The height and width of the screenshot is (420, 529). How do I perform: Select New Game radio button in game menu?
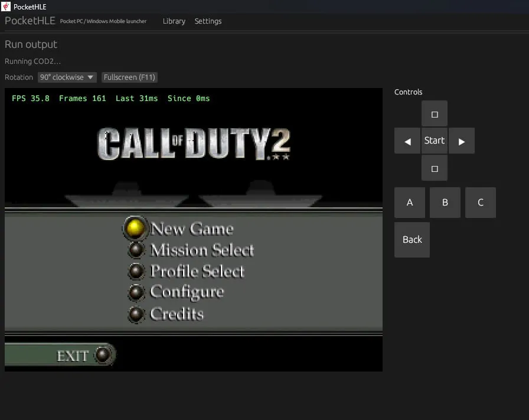135,228
